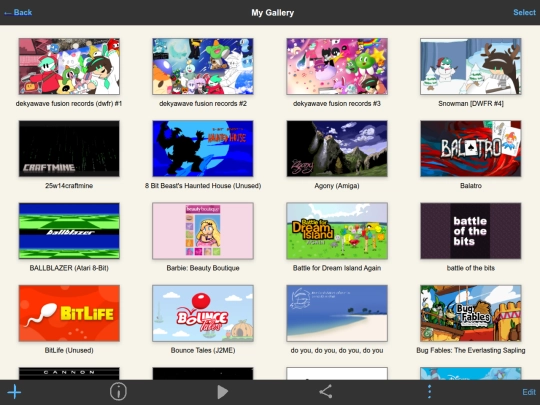The image size is (540, 405).
Task: Click the share icon in bottom toolbar
Action: pos(326,392)
